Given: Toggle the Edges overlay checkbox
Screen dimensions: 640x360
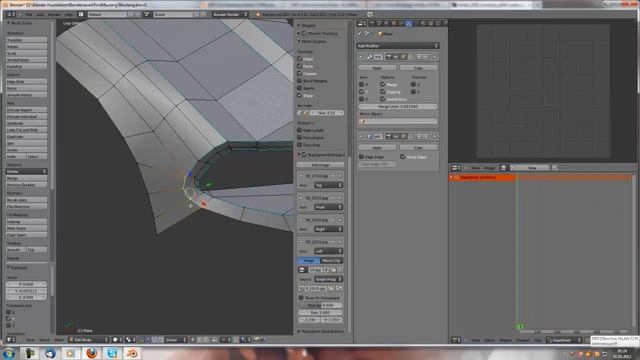Looking at the screenshot, I should (300, 59).
